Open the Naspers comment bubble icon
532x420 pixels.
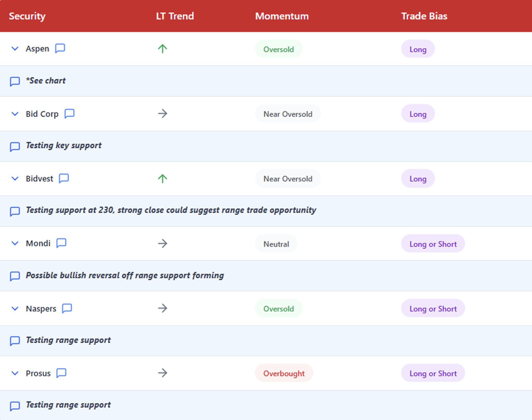pyautogui.click(x=67, y=308)
